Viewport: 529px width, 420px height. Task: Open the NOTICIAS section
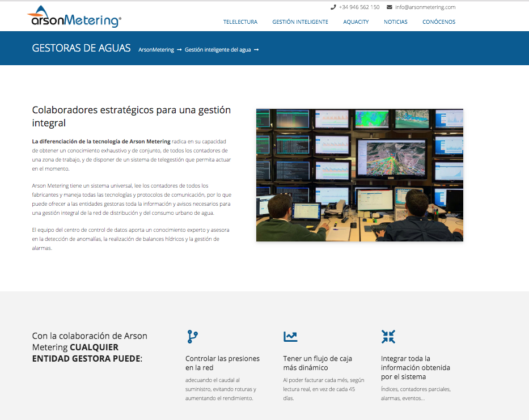point(395,22)
